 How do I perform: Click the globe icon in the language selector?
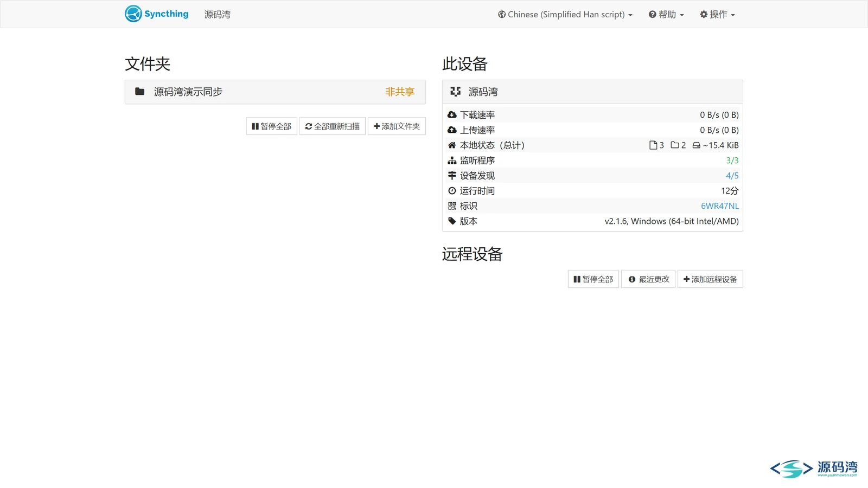pyautogui.click(x=502, y=15)
